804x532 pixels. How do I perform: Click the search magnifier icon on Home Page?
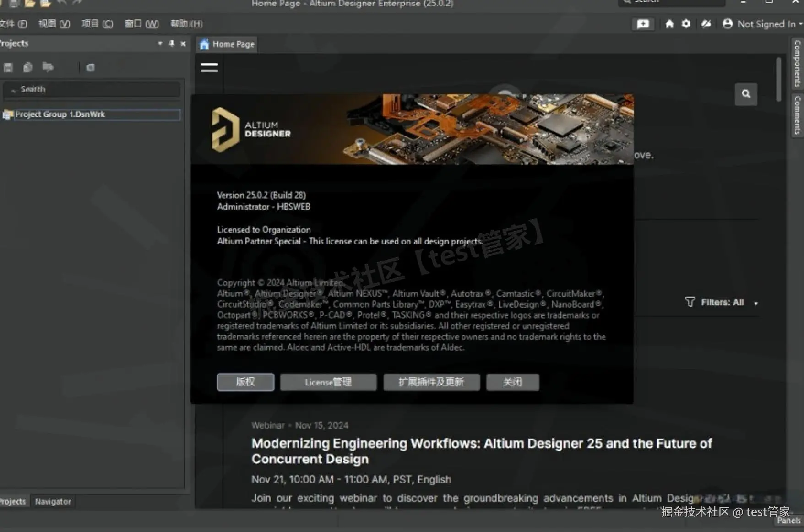point(746,94)
